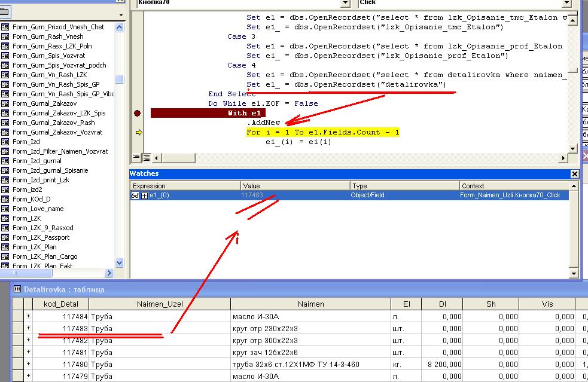This screenshot has height=382, width=588.
Task: Click Project Explorer scroll up arrow
Action: click(x=119, y=27)
